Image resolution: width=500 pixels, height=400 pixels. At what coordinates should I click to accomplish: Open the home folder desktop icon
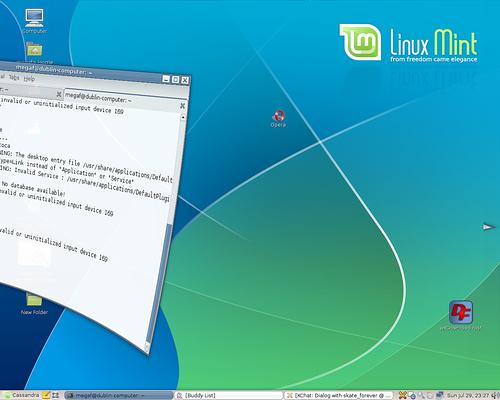[x=34, y=49]
